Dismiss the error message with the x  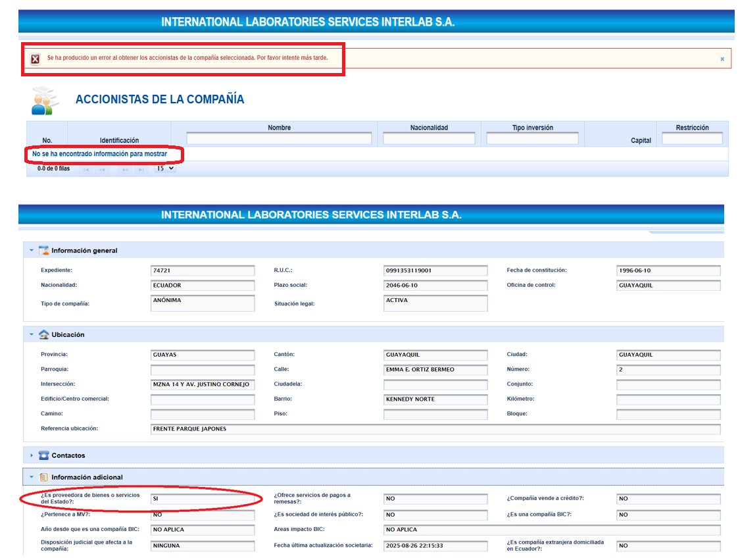coord(722,59)
